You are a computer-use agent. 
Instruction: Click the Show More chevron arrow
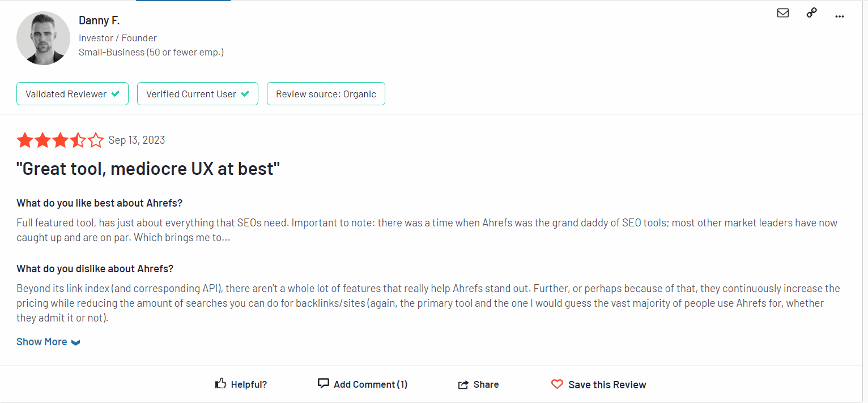coord(76,342)
